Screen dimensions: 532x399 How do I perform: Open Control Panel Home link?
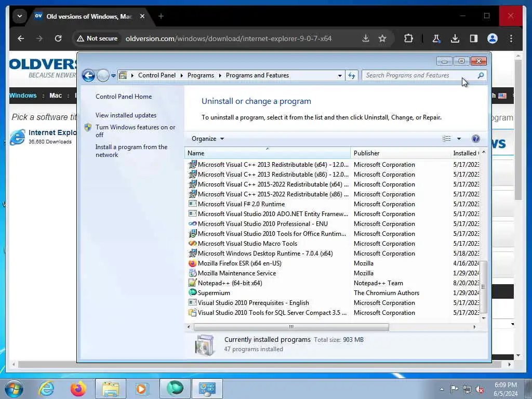click(124, 96)
